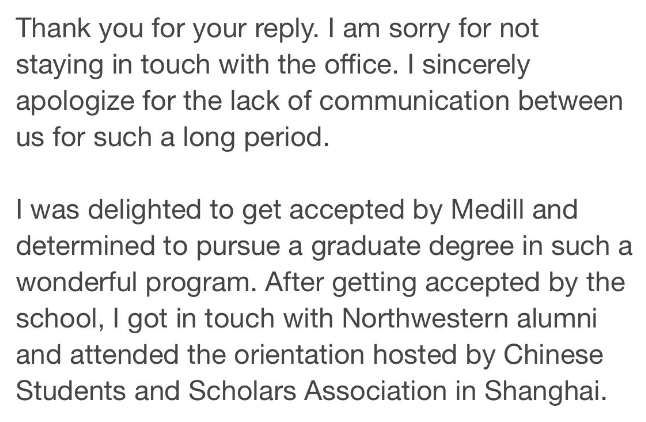Select the name "Medill" in the text
Image resolution: width=646 pixels, height=422 pixels.
(x=487, y=209)
